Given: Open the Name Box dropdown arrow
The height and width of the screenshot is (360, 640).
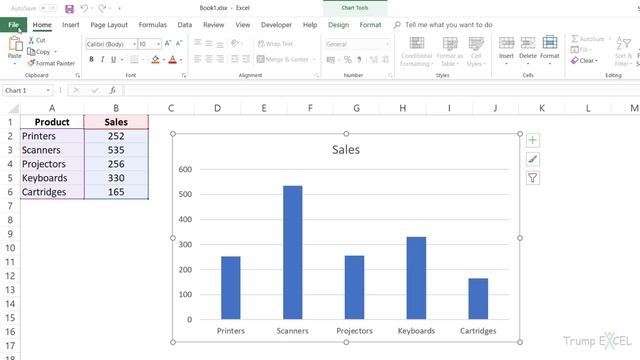Looking at the screenshot, I should pos(48,90).
